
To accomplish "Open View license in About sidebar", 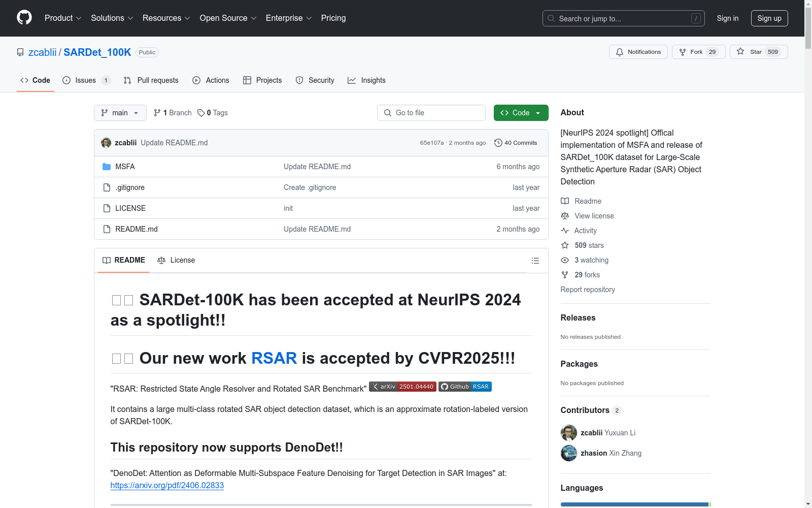I will 594,216.
